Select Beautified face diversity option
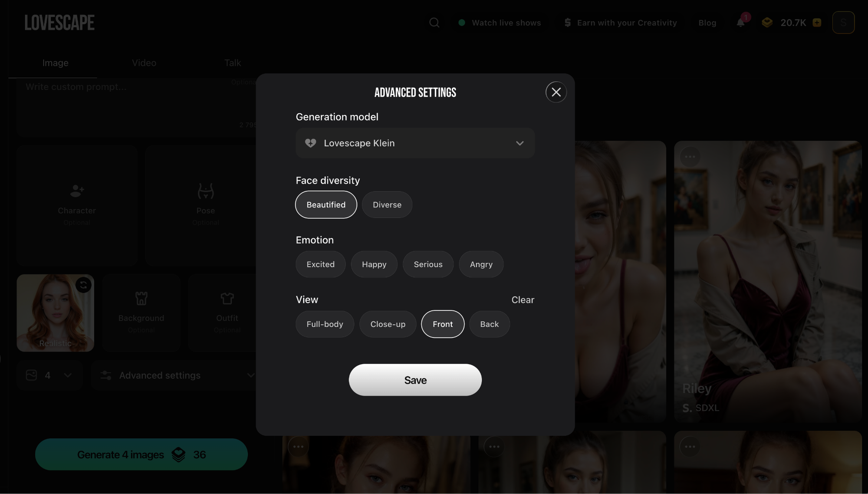 click(326, 204)
